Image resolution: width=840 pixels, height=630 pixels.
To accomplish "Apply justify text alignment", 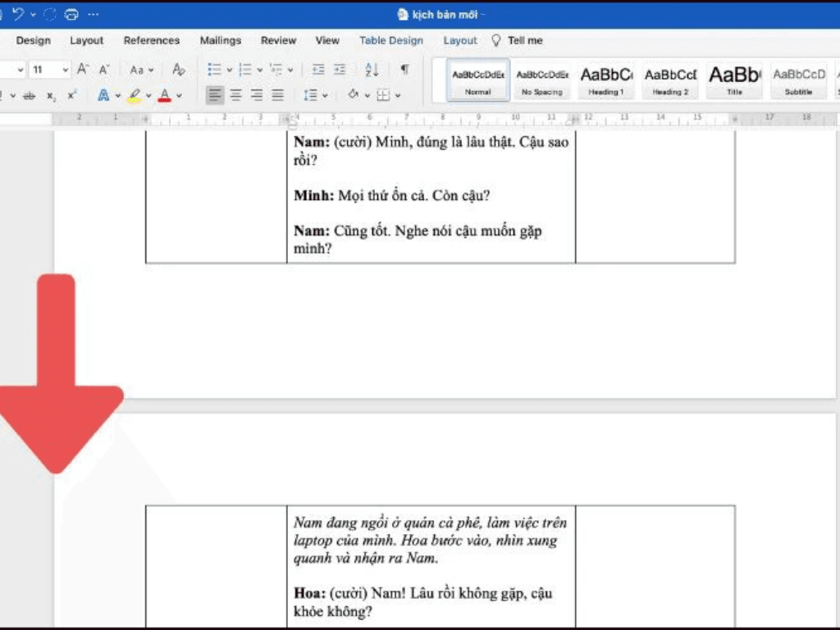I will tap(278, 95).
